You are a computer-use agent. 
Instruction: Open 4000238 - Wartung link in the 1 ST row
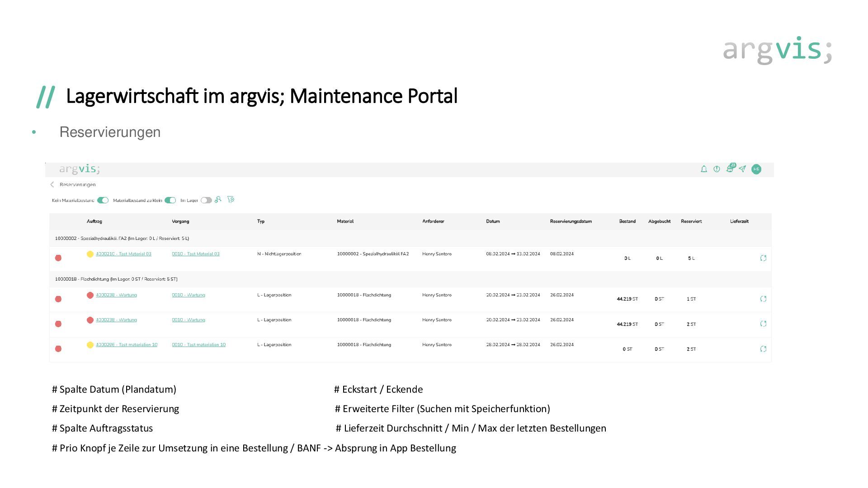[x=116, y=295]
